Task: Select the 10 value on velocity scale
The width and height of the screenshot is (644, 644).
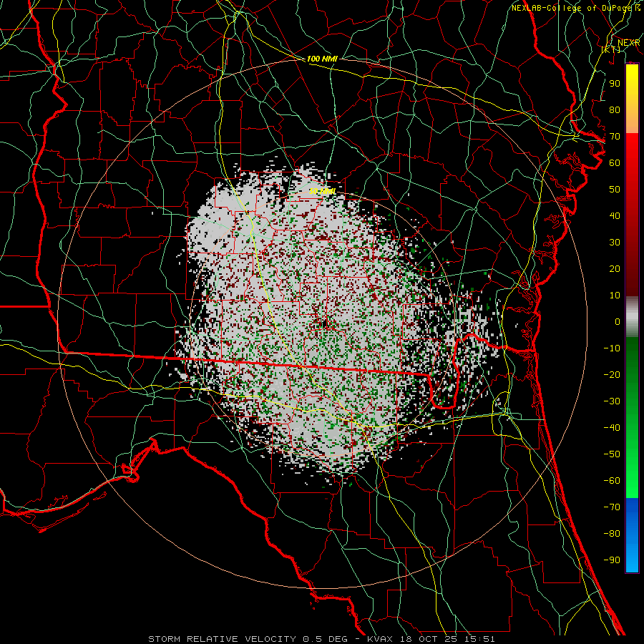Action: (615, 296)
